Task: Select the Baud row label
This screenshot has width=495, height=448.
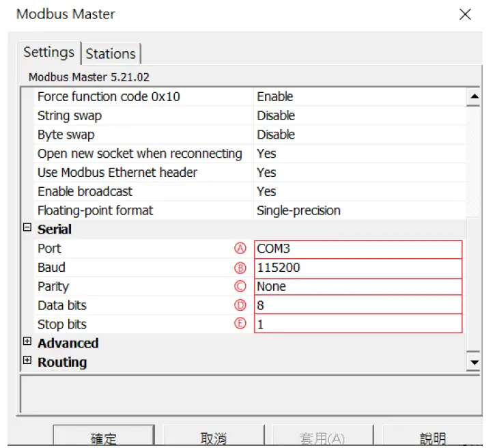Action: point(51,268)
